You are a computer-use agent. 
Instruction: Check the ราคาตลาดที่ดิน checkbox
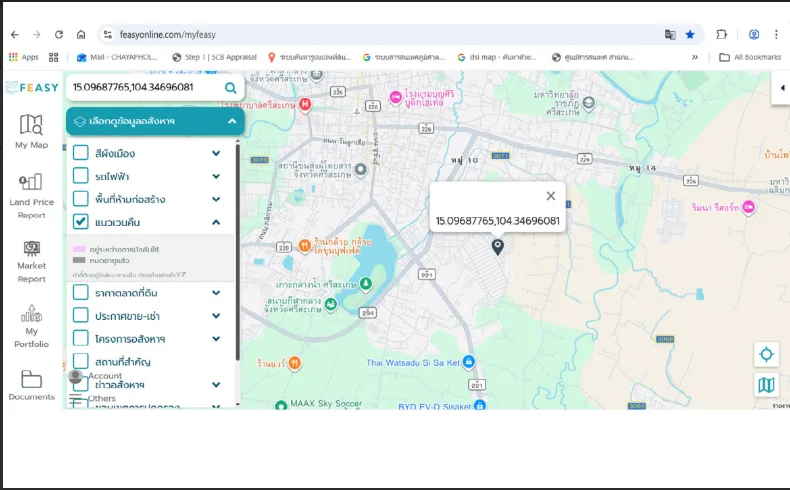click(81, 292)
